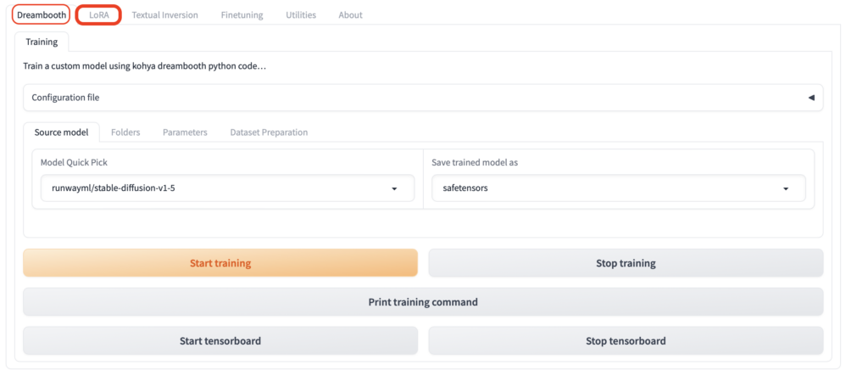Switch to the Folders tab
868x376 pixels.
[x=125, y=132]
